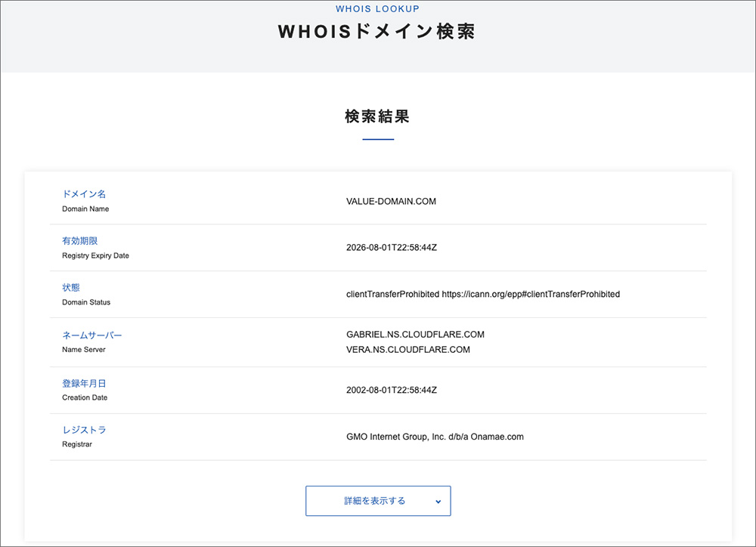Click the ドメイン名 field label
The width and height of the screenshot is (756, 547).
pyautogui.click(x=83, y=194)
